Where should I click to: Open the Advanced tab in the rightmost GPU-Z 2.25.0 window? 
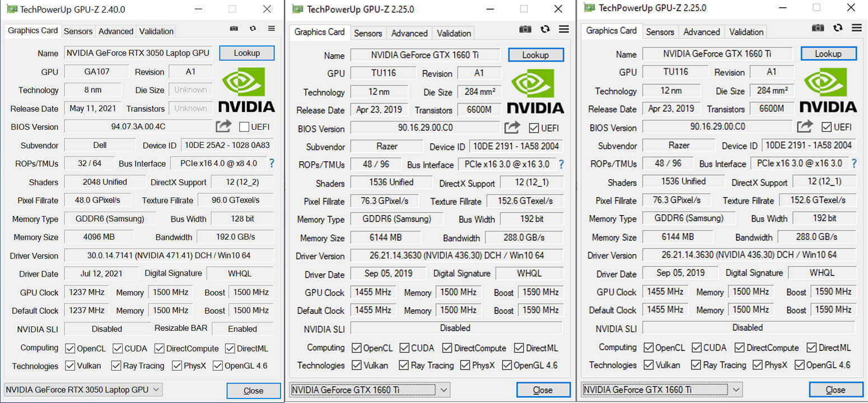coord(702,32)
